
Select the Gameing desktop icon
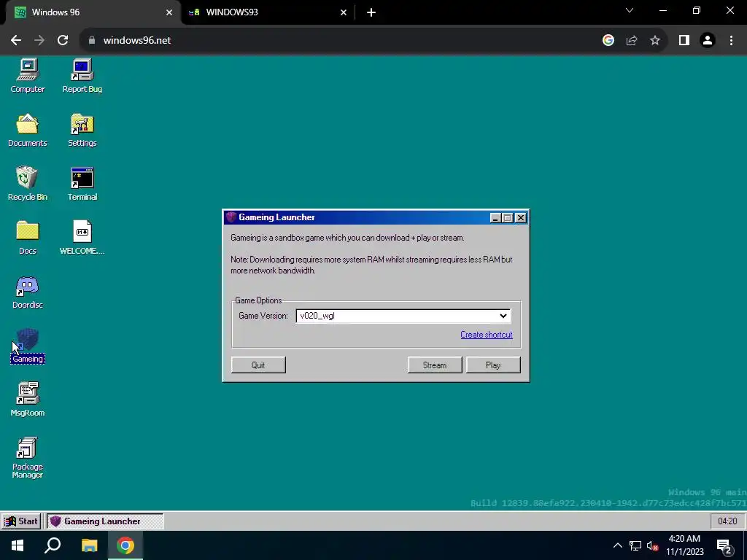(x=28, y=346)
